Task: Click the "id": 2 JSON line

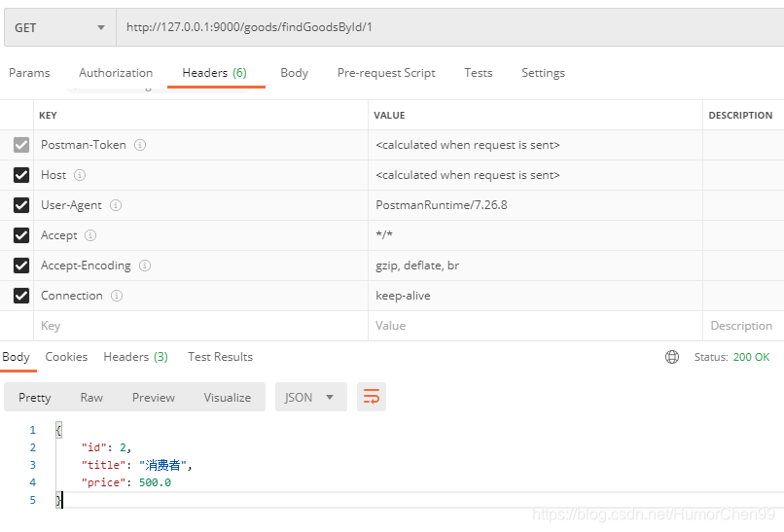Action: pyautogui.click(x=106, y=447)
